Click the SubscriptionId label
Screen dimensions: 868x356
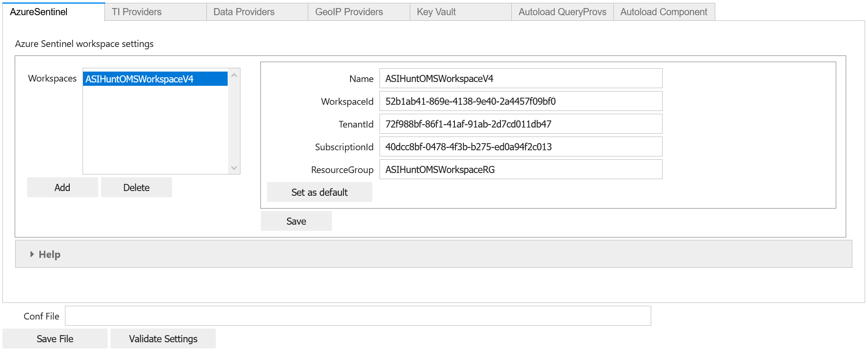[x=344, y=147]
